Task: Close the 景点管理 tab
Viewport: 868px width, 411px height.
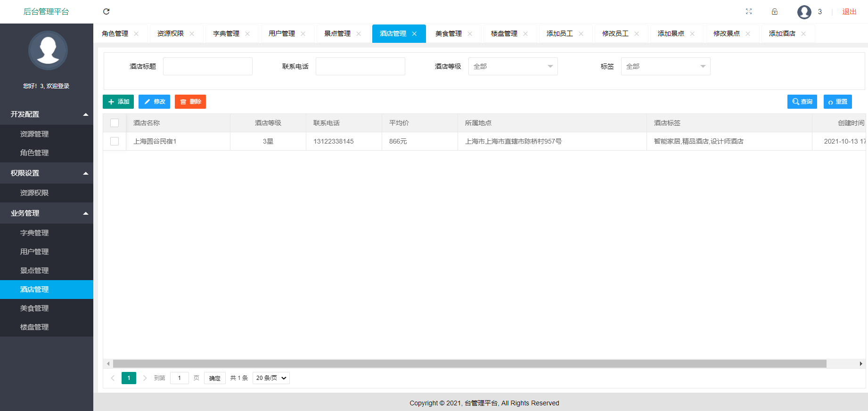Action: [x=359, y=34]
